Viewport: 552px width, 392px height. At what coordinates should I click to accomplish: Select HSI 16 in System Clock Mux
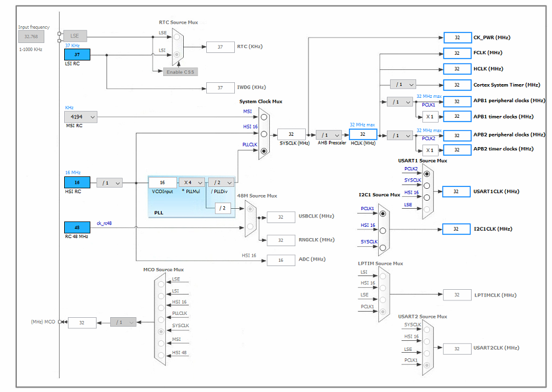tap(264, 134)
